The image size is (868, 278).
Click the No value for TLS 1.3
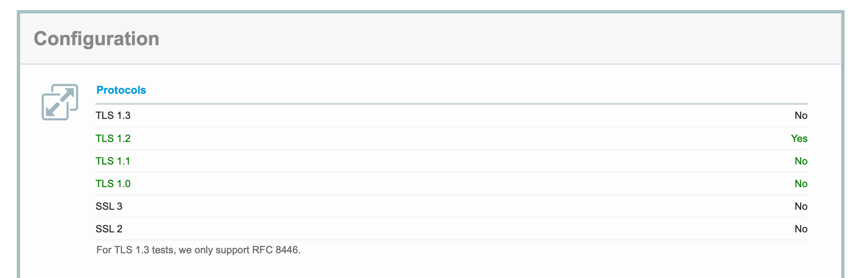[x=801, y=116]
